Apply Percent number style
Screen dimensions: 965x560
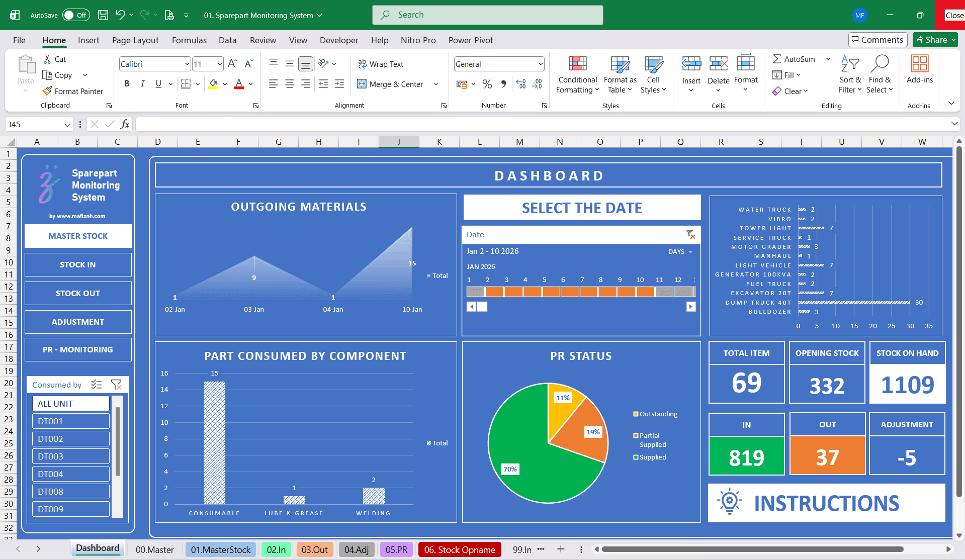pos(487,84)
